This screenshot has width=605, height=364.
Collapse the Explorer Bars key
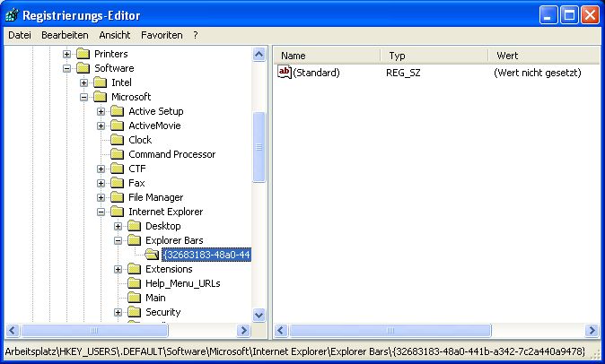[x=118, y=241]
